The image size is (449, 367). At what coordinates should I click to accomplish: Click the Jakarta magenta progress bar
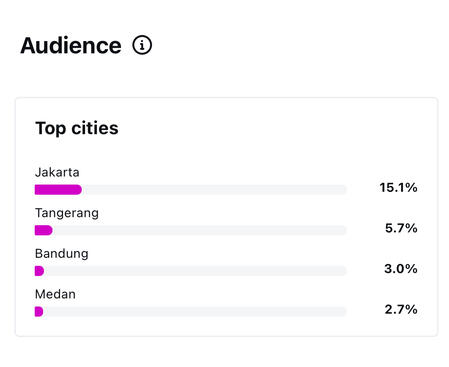58,190
